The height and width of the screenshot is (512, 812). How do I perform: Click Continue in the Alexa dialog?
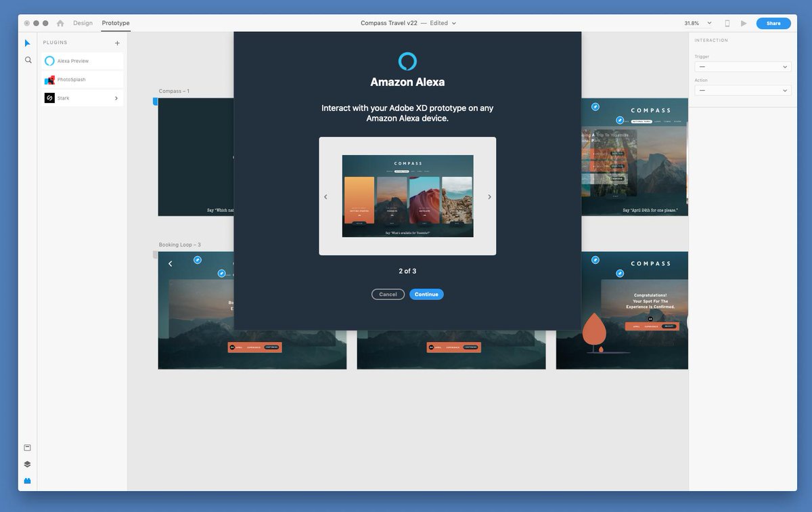click(x=426, y=295)
